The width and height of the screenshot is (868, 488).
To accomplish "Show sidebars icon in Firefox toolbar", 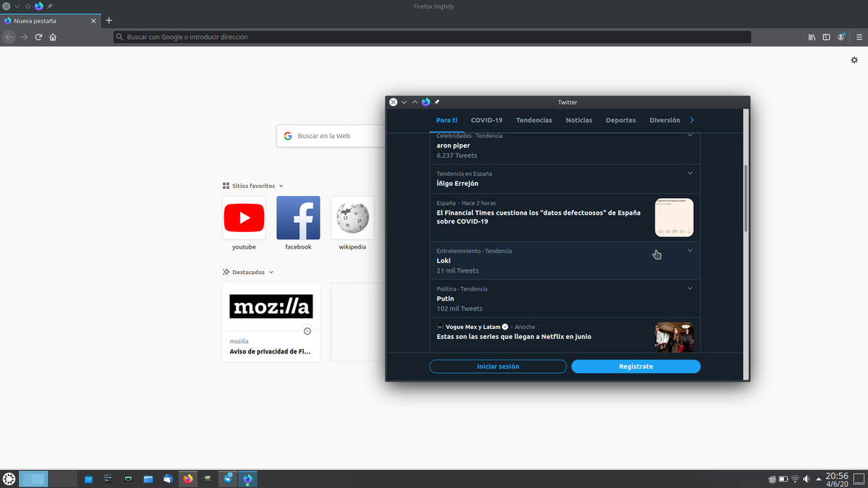I will (x=827, y=37).
